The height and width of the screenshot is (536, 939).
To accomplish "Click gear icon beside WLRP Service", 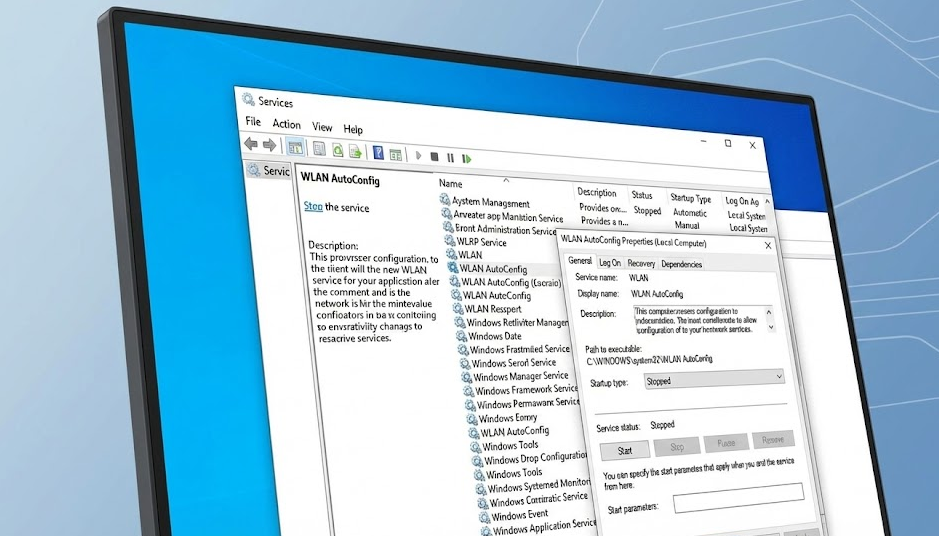I will coord(450,240).
